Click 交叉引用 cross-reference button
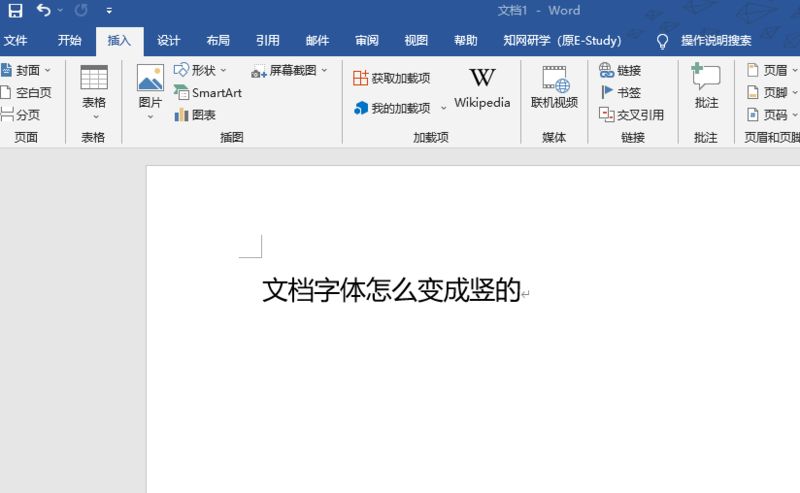The width and height of the screenshot is (800, 493). click(631, 115)
